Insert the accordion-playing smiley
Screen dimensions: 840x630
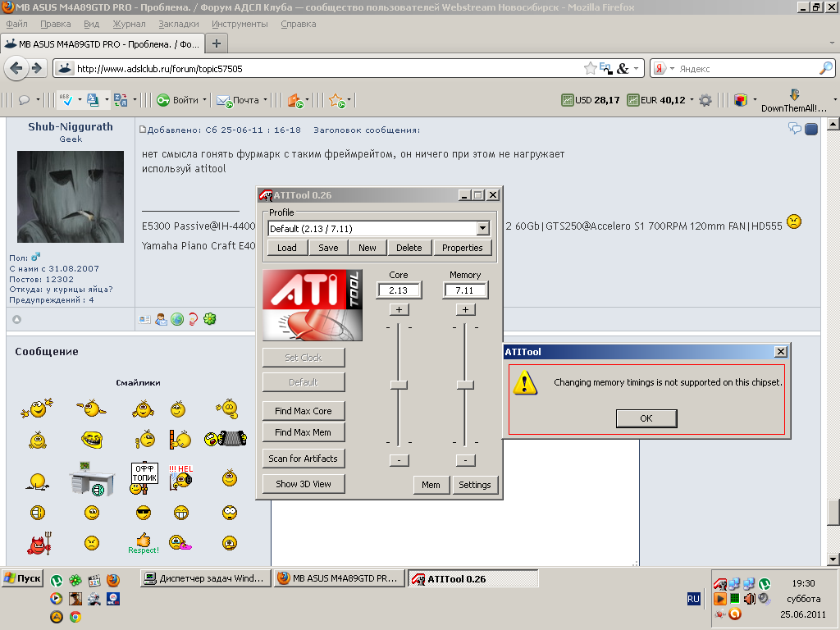(226, 439)
